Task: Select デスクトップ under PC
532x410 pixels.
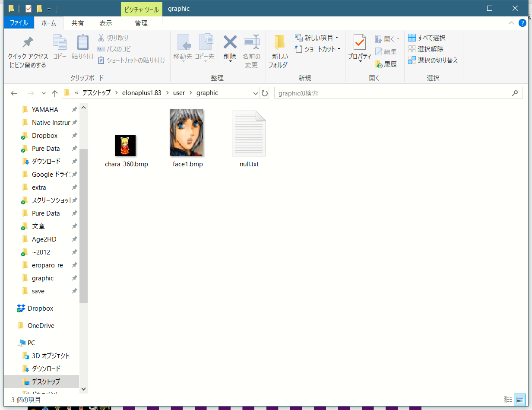Action: pos(46,382)
